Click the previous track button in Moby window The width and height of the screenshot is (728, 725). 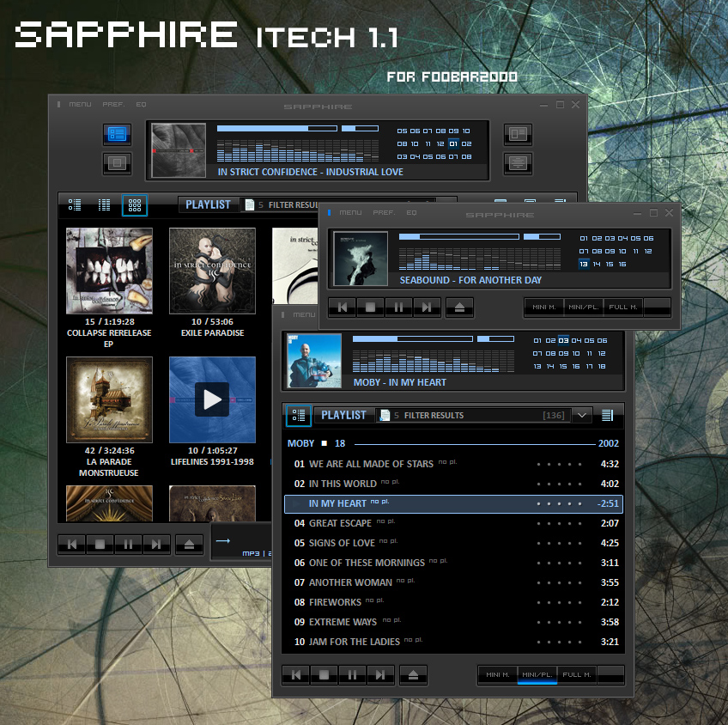click(x=295, y=675)
